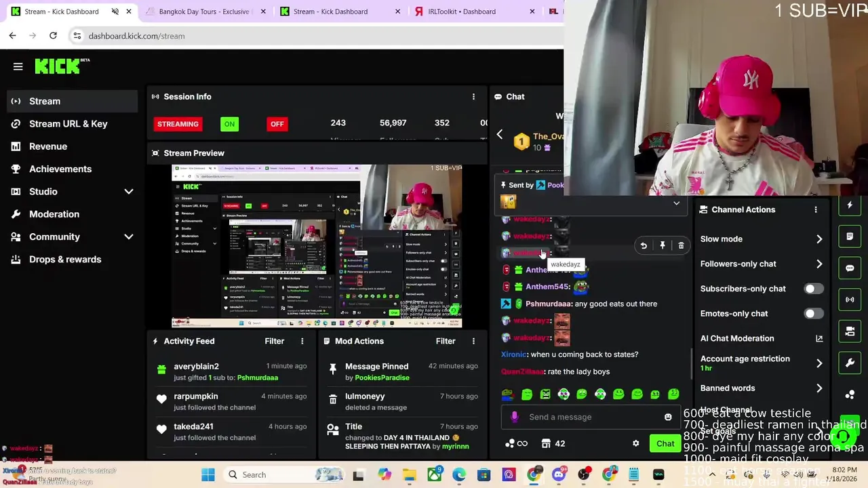
Task: Open the hamburger menu beside the Kick logo
Action: pyautogui.click(x=18, y=66)
